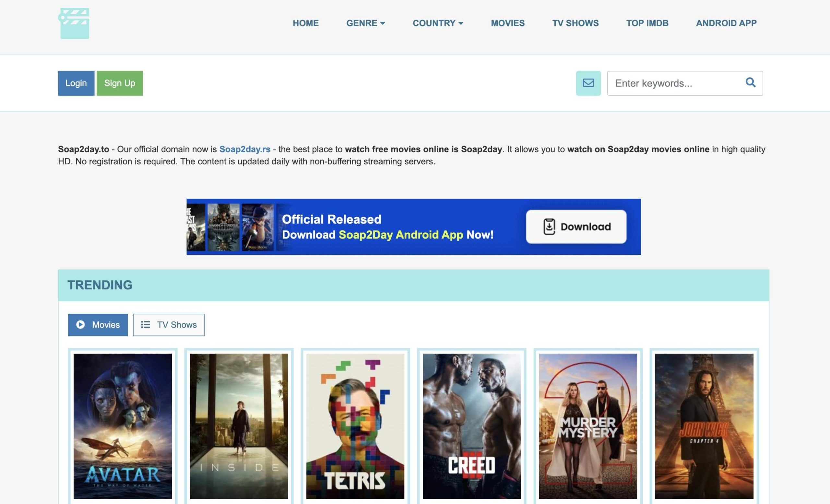Image resolution: width=830 pixels, height=504 pixels.
Task: Click the magnifying glass search icon
Action: [x=750, y=82]
